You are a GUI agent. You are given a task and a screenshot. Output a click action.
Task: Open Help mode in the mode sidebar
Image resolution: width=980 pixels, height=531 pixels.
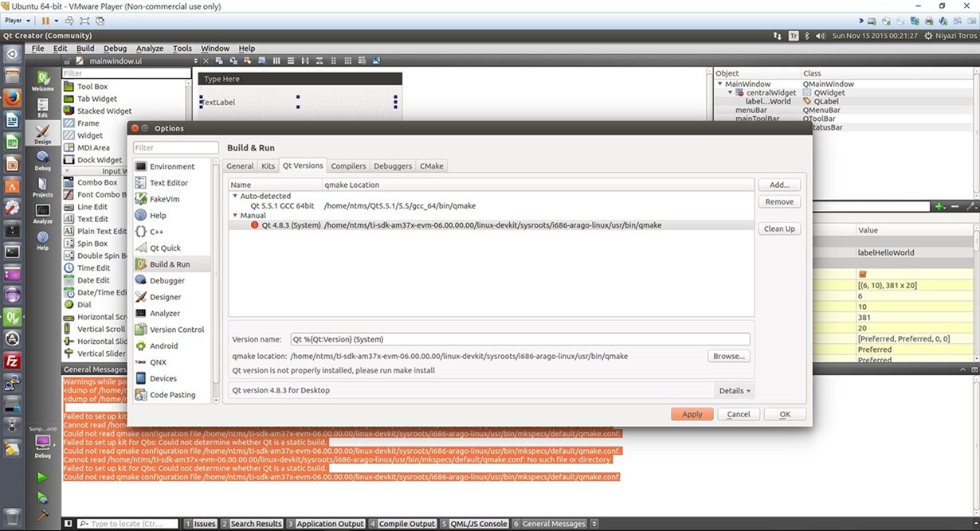43,239
